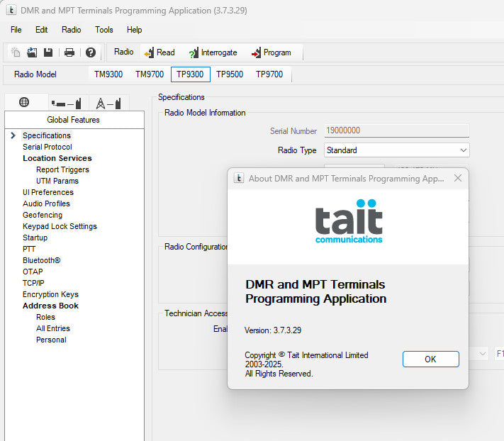Open UTM Params tree item
Image resolution: width=504 pixels, height=441 pixels.
coord(57,181)
